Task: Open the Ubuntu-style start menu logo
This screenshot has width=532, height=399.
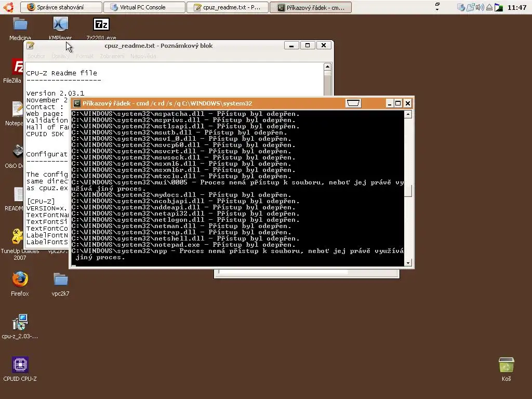Action: tap(8, 7)
